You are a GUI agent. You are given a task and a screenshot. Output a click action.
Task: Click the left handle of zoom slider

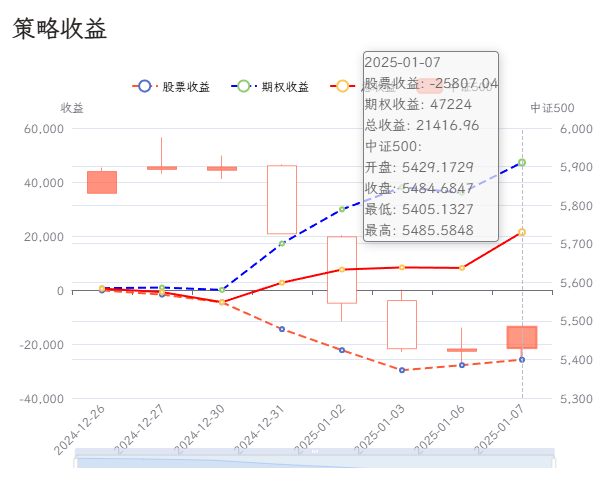point(77,461)
